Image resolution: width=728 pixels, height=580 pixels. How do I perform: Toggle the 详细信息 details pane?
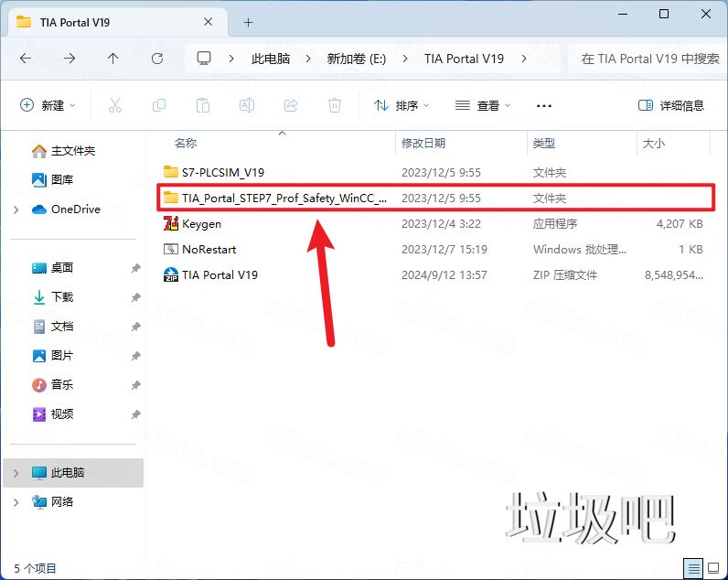pos(671,105)
